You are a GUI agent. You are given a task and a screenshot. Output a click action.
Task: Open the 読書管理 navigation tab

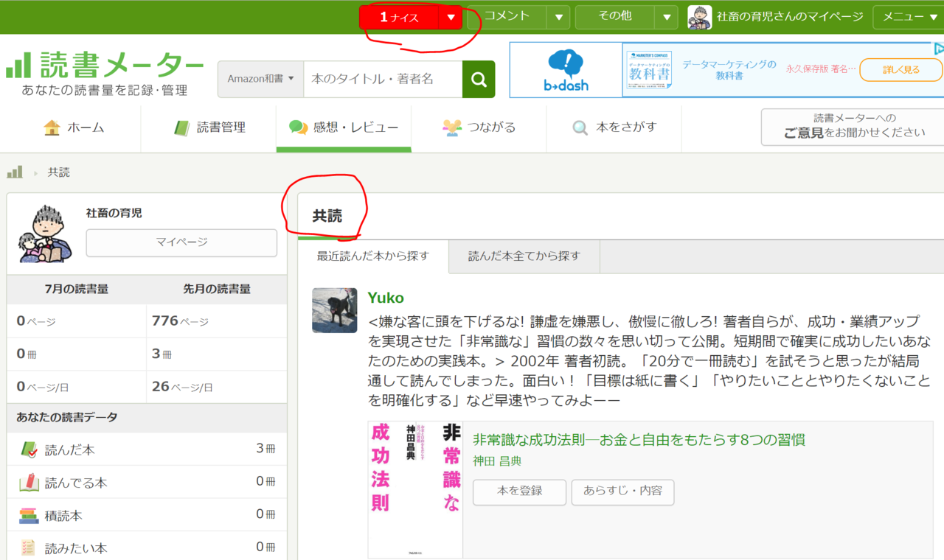(210, 127)
